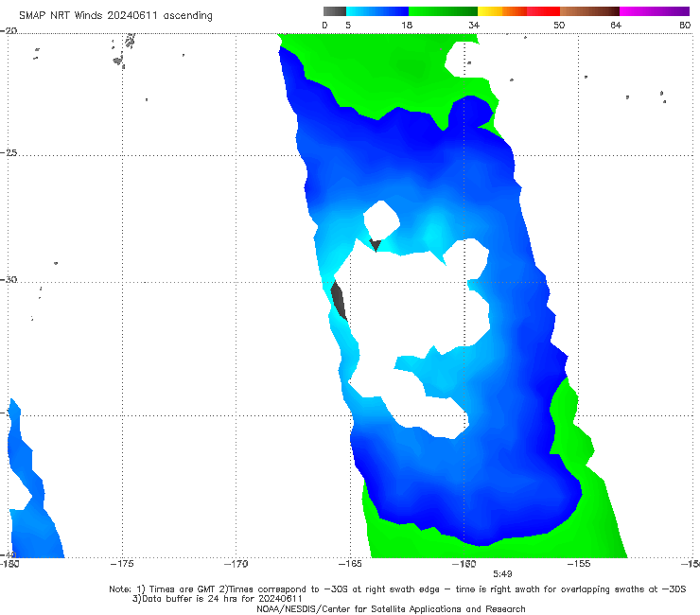Click the note '3)Data buffer is 24 hrs for 20240611'
Image resolution: width=700 pixels, height=615 pixels.
(x=218, y=599)
